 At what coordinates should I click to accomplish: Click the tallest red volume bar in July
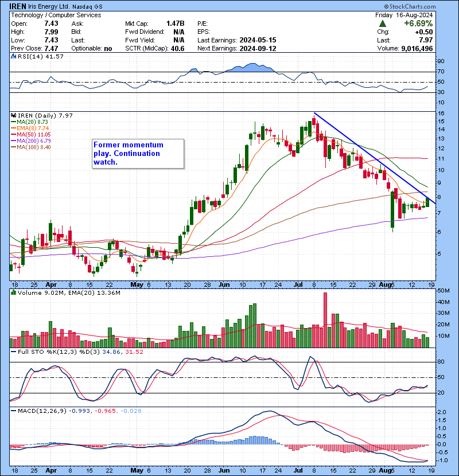[x=325, y=320]
